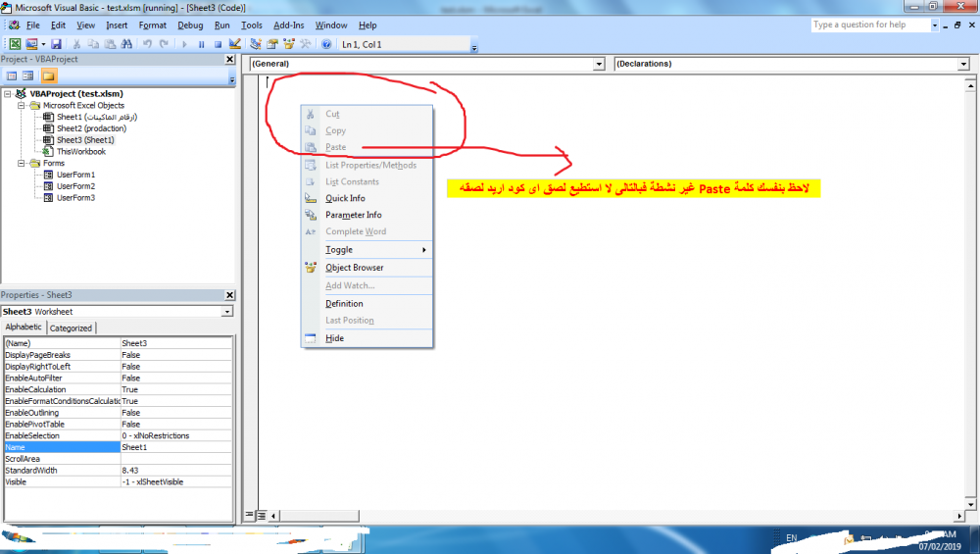Image resolution: width=980 pixels, height=554 pixels.
Task: Switch to the Categorized properties tab
Action: [71, 328]
